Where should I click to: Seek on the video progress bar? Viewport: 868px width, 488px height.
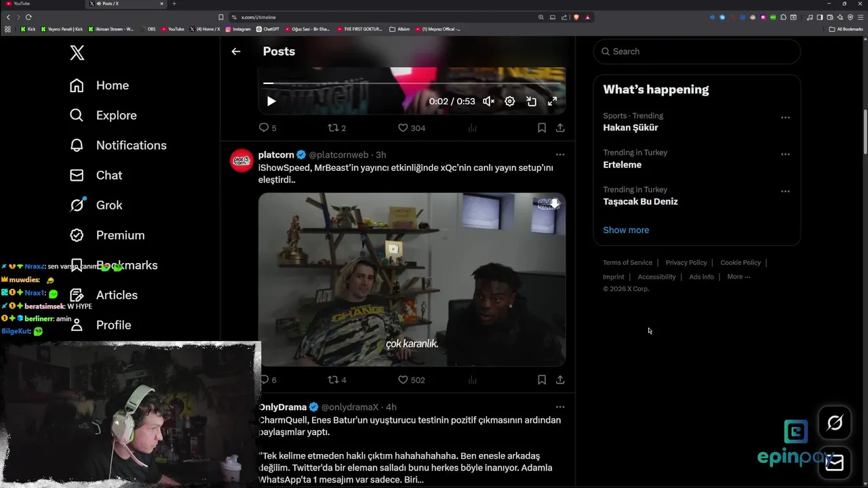[x=412, y=83]
